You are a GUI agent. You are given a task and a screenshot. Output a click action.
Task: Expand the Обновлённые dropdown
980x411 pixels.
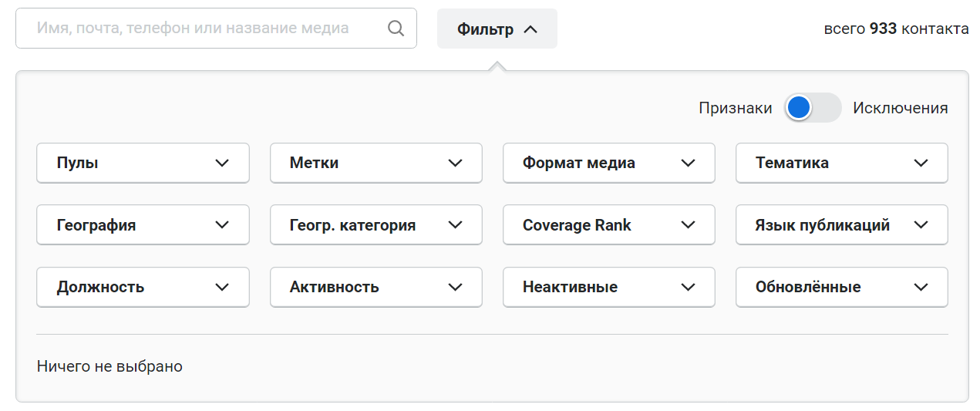click(x=841, y=287)
